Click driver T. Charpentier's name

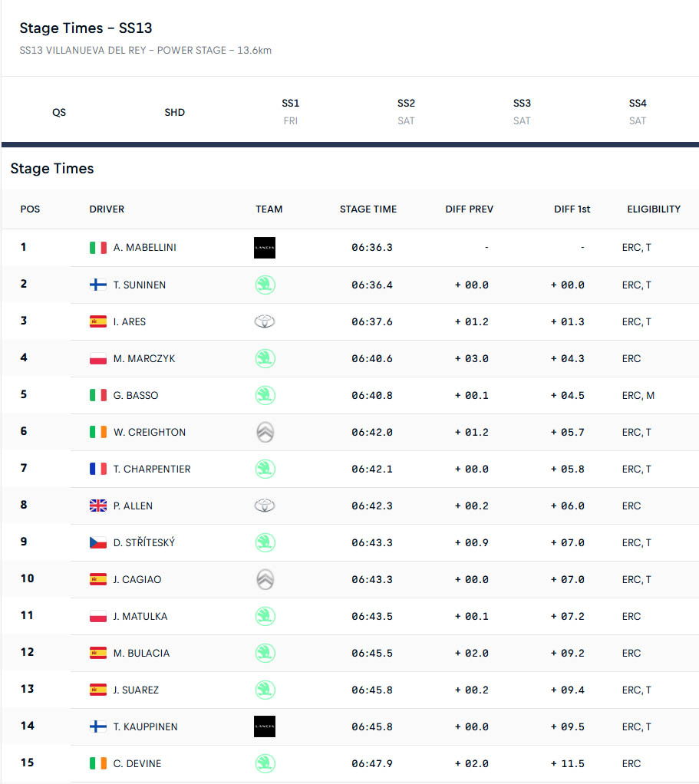152,469
